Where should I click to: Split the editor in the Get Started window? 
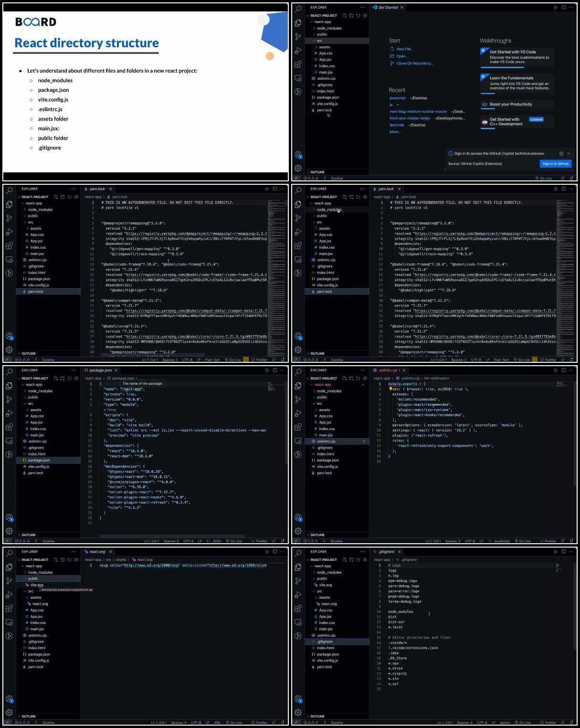click(563, 8)
